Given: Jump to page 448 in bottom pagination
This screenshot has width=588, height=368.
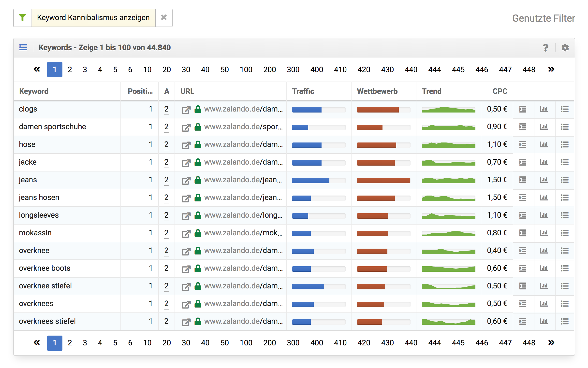Looking at the screenshot, I should pos(529,343).
